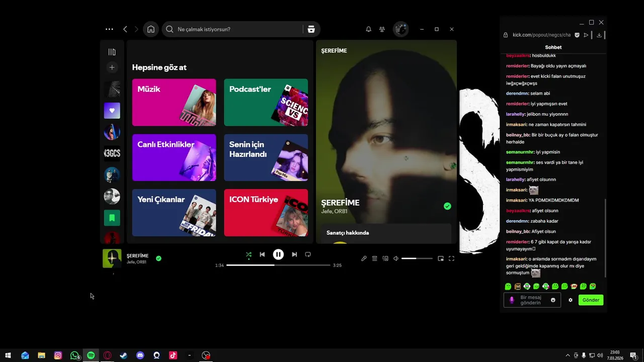644x362 pixels.
Task: Open the Yeni Çıkanlar card
Action: (174, 213)
